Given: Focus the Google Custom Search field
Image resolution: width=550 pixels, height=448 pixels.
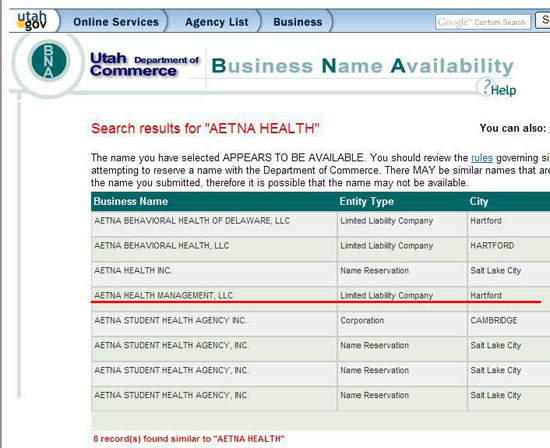Looking at the screenshot, I should (x=483, y=22).
